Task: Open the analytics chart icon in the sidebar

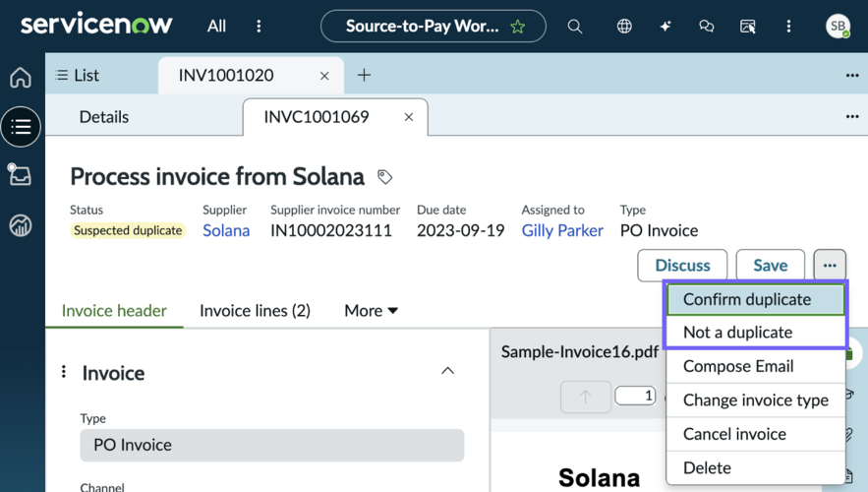Action: pos(21,225)
